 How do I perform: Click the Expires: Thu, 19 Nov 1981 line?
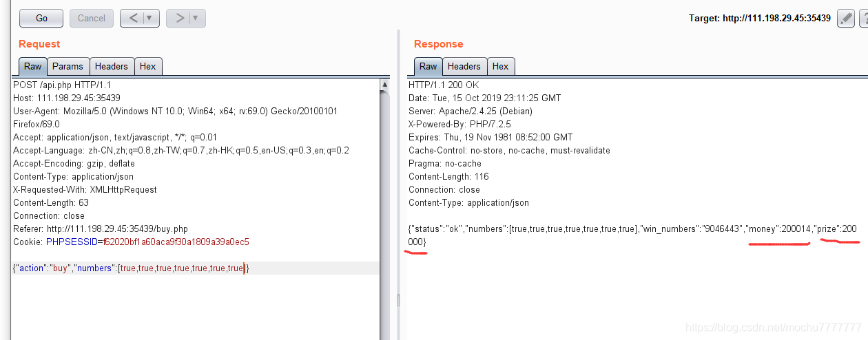pos(490,137)
